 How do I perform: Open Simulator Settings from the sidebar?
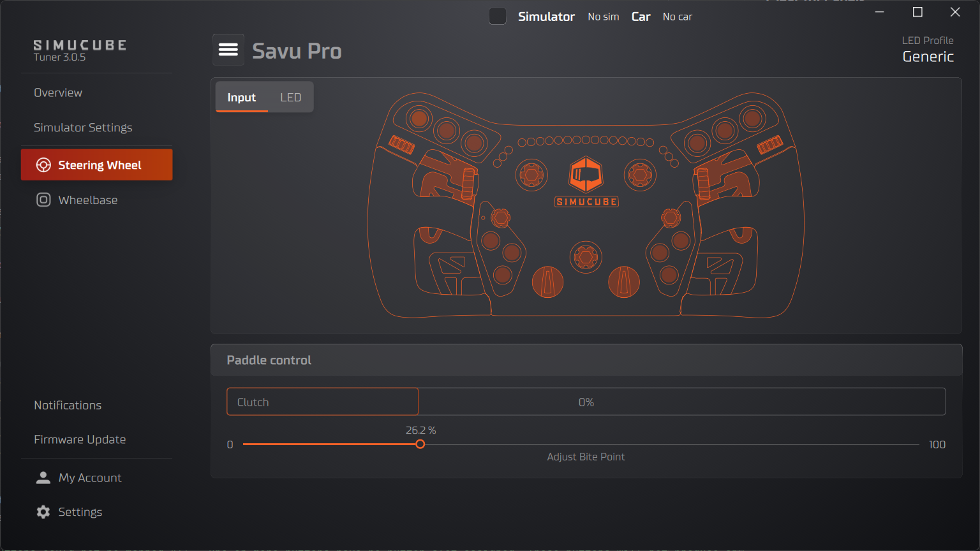click(x=83, y=127)
